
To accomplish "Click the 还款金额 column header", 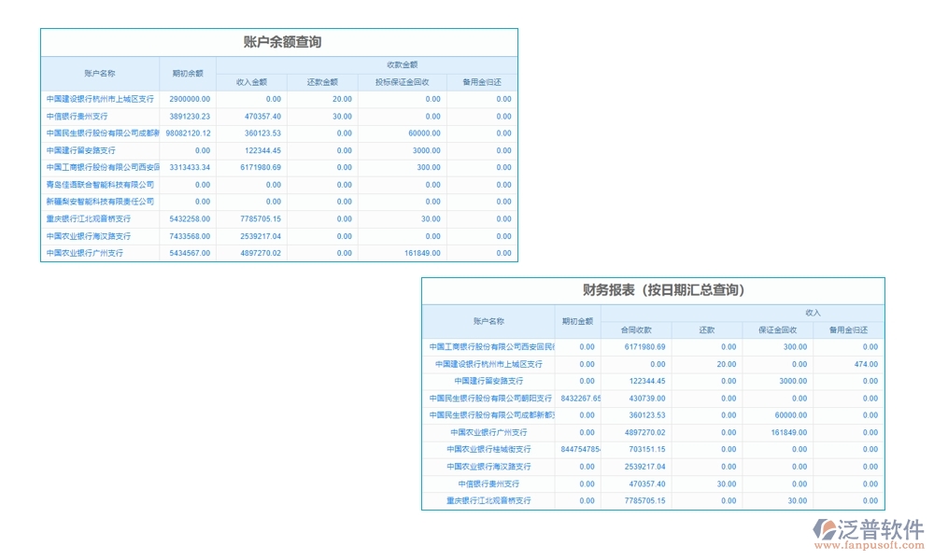I will 322,81.
